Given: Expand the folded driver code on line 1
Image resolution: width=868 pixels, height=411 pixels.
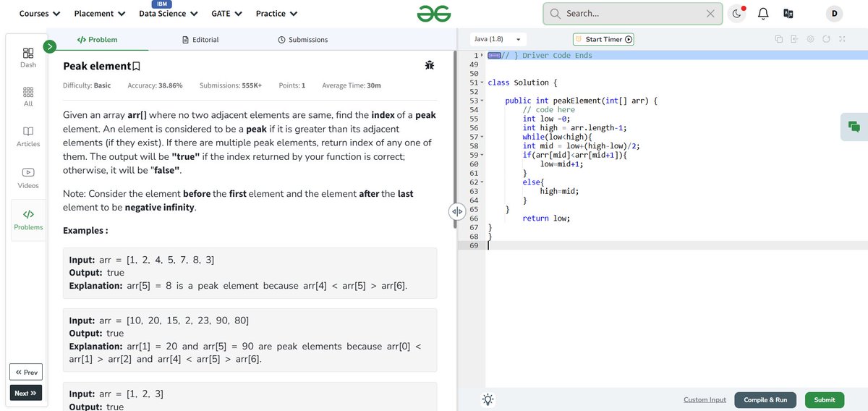Looking at the screenshot, I should pyautogui.click(x=494, y=55).
